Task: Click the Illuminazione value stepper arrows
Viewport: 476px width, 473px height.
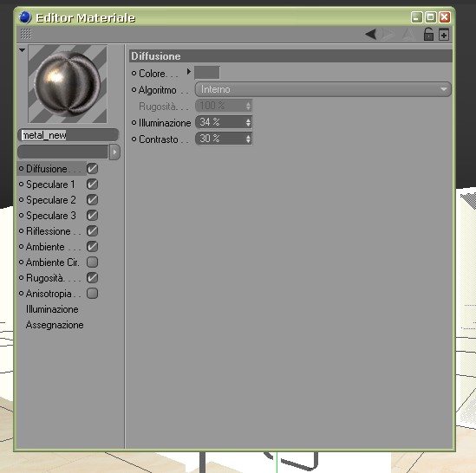Action: (x=248, y=122)
